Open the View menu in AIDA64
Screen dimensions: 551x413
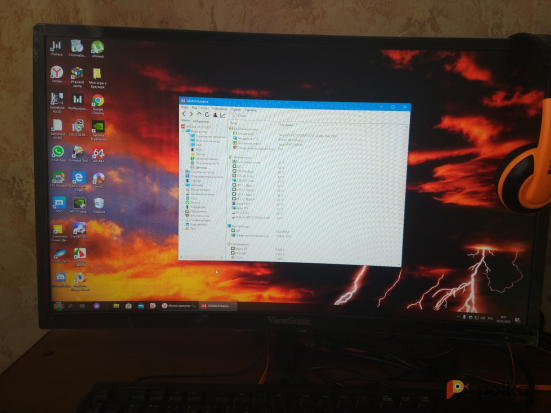point(194,108)
